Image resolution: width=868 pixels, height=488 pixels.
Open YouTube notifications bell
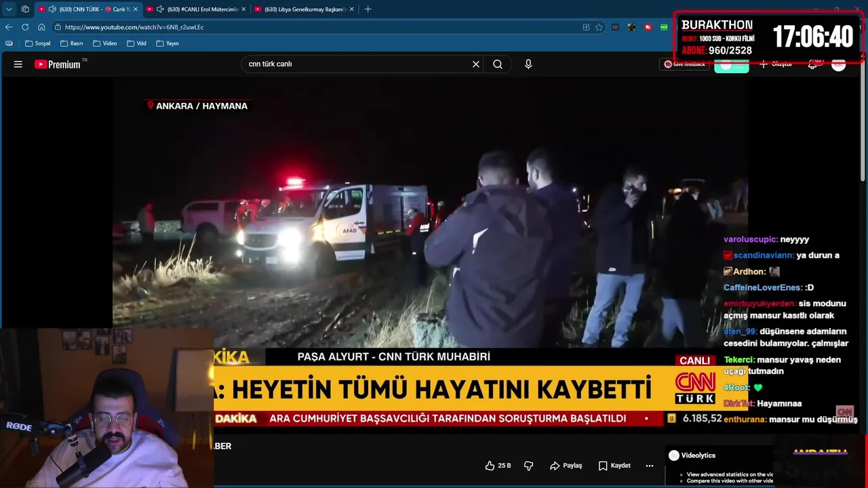812,64
